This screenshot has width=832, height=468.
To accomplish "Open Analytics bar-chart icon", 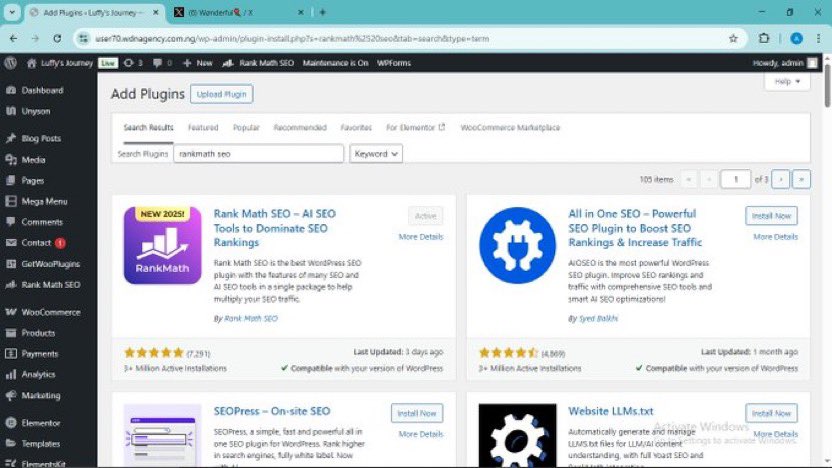I will 11,374.
